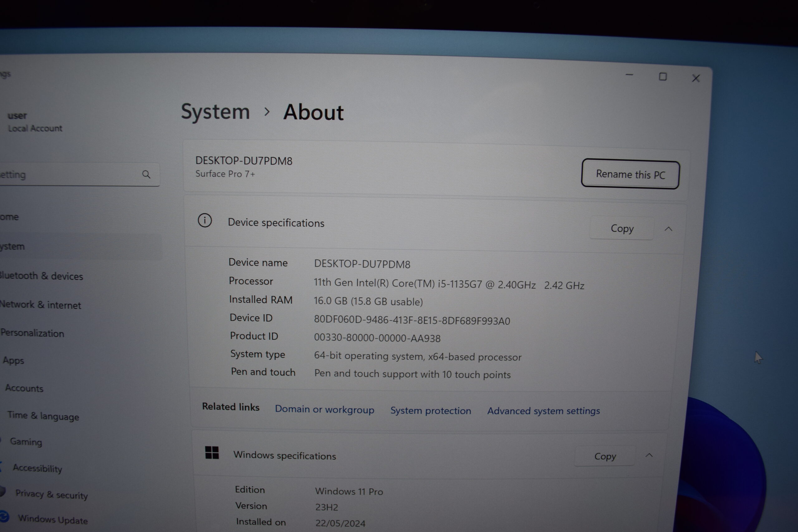Maximize the Settings window
The height and width of the screenshot is (532, 798).
pos(663,77)
